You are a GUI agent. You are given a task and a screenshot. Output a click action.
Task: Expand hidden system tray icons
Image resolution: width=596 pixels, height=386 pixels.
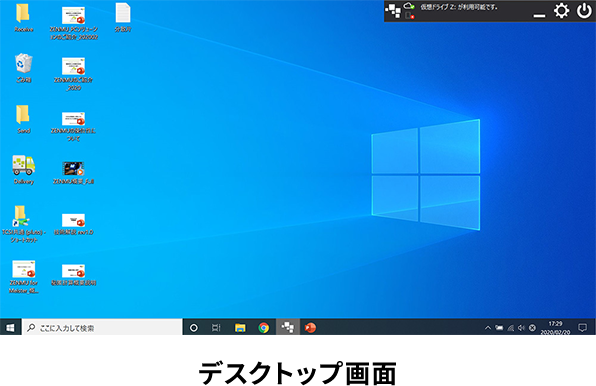(488, 327)
